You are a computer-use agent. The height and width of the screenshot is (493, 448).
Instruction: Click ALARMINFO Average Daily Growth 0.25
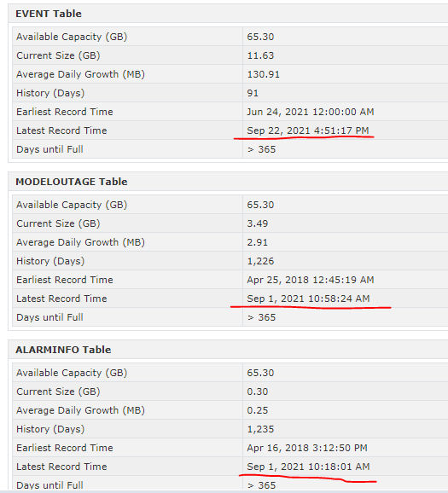(258, 410)
